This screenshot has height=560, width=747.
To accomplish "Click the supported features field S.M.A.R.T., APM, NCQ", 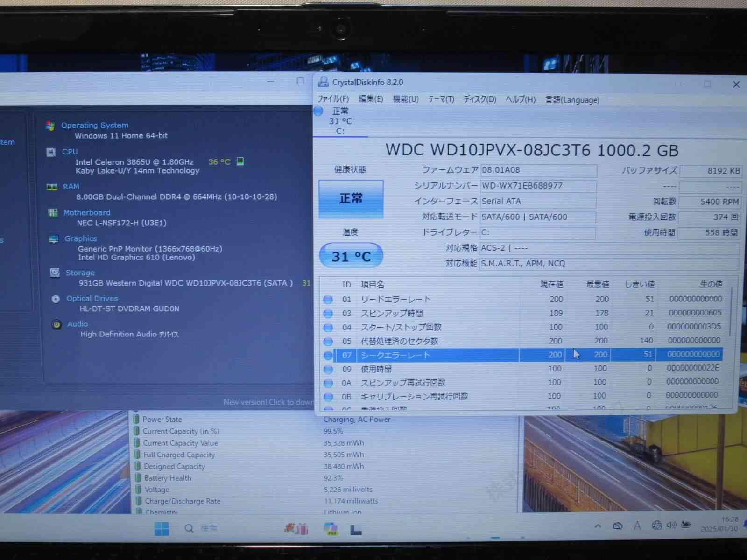I will tap(609, 264).
